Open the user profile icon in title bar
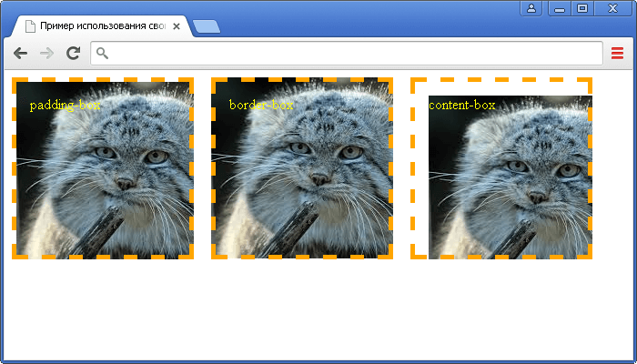The width and height of the screenshot is (637, 364). (531, 8)
